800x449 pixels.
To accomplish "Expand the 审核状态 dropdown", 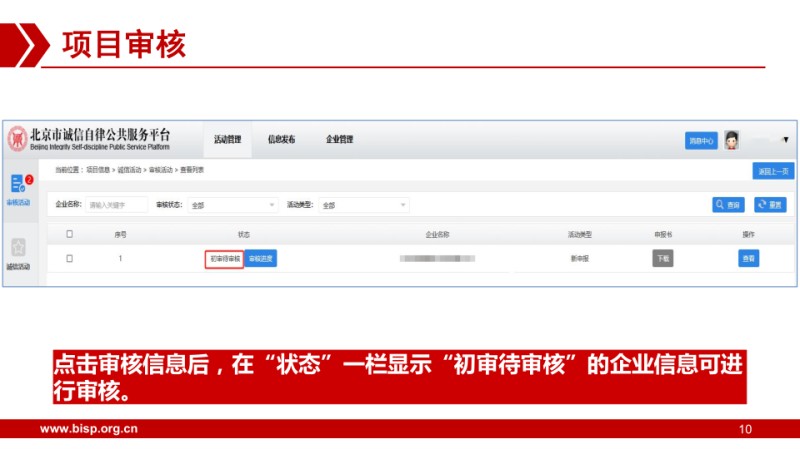I will click(232, 205).
